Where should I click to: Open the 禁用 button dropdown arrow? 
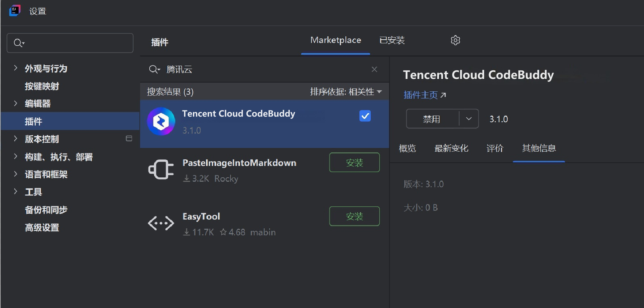469,119
